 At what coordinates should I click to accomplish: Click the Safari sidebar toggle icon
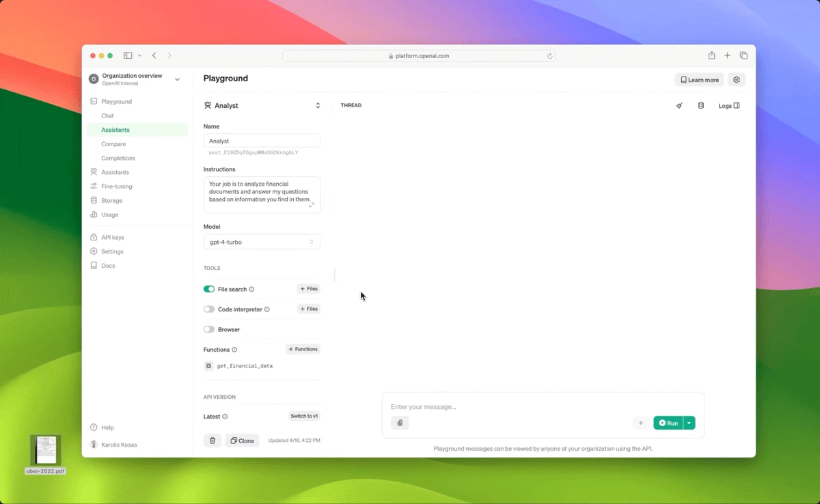point(128,55)
